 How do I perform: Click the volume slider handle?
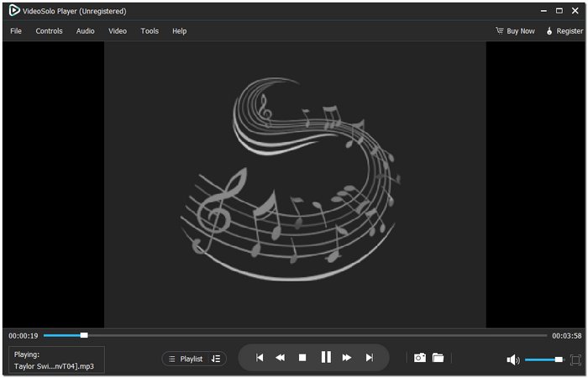point(559,360)
